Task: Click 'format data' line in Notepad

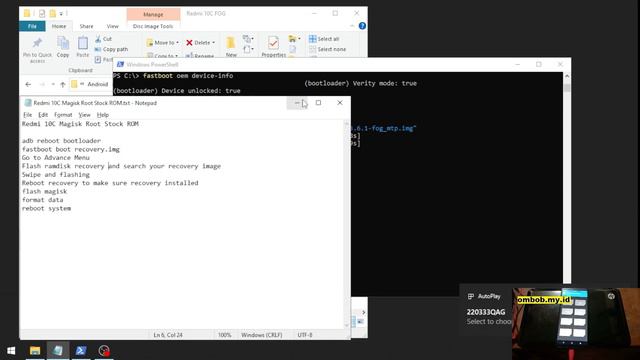Action: pos(42,200)
